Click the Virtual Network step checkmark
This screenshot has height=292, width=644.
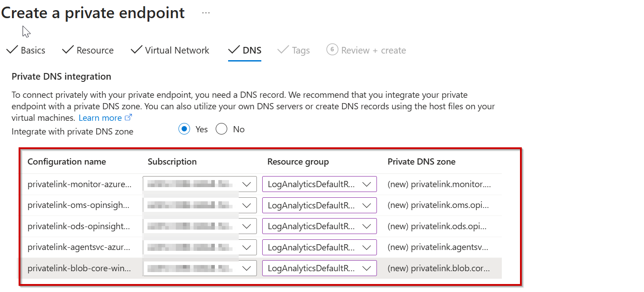[136, 50]
